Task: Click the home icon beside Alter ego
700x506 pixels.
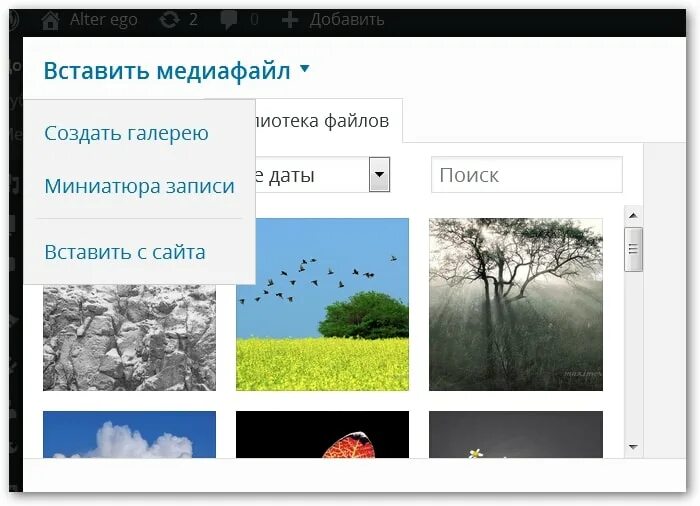Action: point(50,20)
